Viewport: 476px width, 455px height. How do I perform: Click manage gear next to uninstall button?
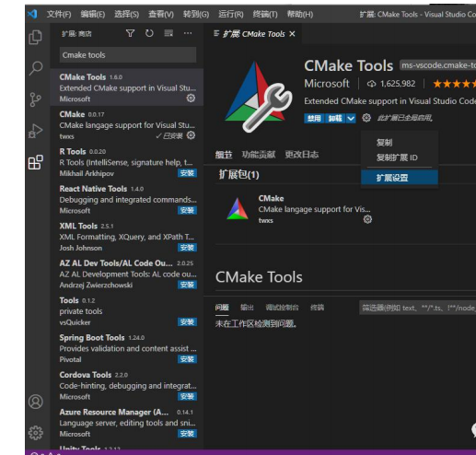click(366, 118)
